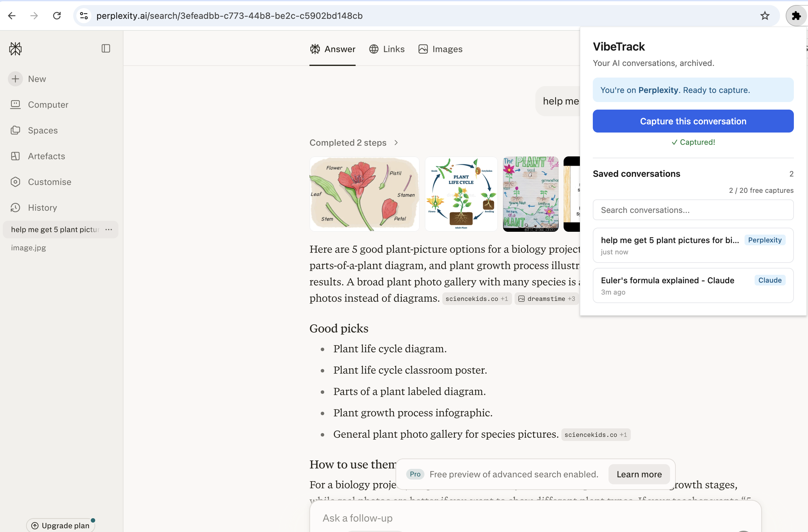Collapse the sidebar panel icon
The width and height of the screenshot is (808, 532).
(x=106, y=48)
